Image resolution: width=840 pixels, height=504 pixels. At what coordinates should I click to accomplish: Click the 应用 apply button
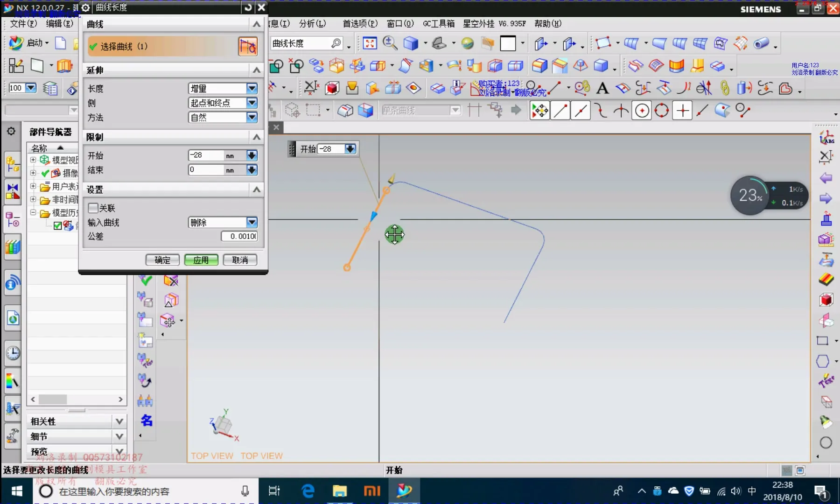201,260
